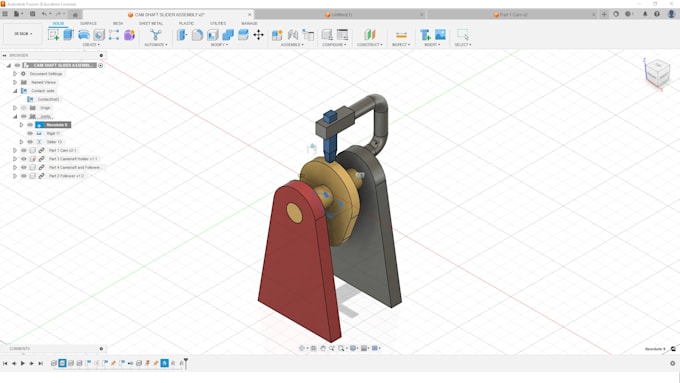Switch to the Mesh tab

[118, 23]
